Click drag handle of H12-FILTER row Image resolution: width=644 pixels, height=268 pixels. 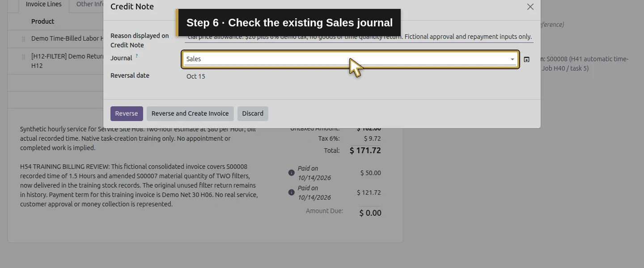pos(24,57)
